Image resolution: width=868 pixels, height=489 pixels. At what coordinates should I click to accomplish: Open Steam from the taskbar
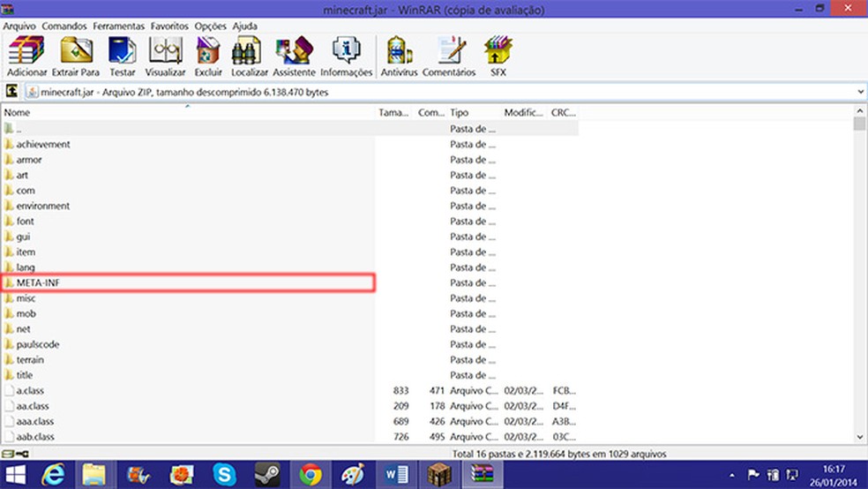click(x=267, y=475)
